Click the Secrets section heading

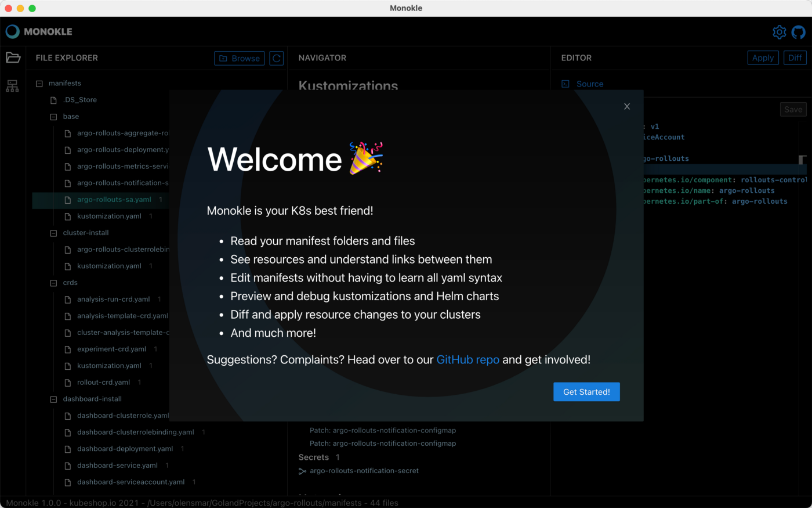point(314,457)
